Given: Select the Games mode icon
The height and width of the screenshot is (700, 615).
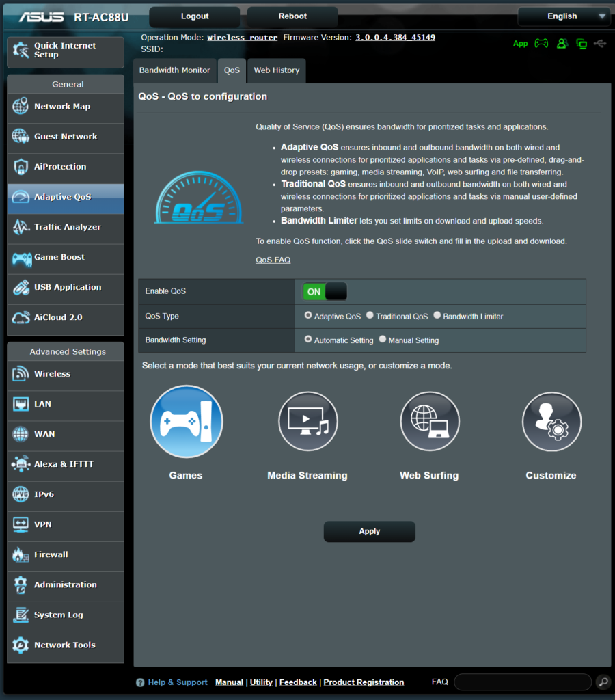Looking at the screenshot, I should 186,421.
